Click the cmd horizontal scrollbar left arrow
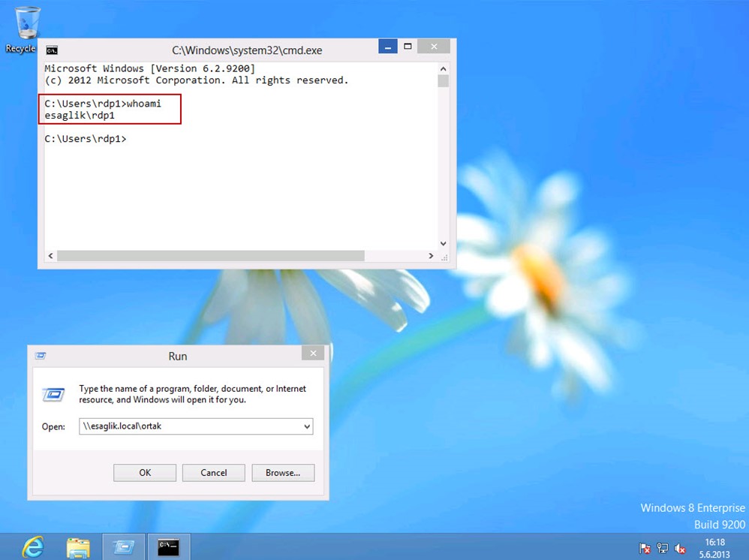 [x=50, y=256]
